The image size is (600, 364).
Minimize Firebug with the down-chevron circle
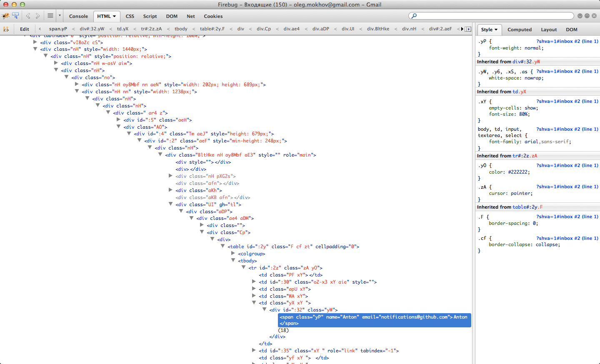point(580,16)
